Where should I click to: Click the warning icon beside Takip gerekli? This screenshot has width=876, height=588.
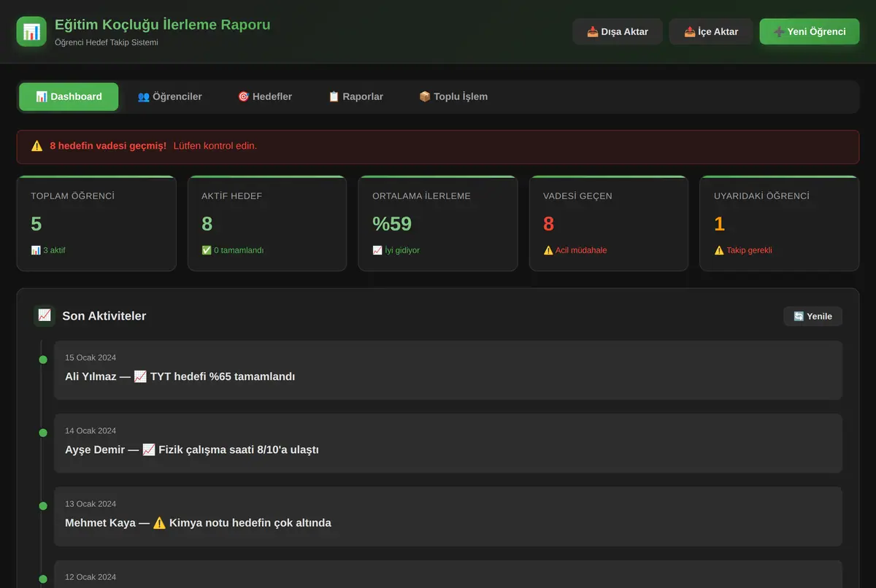pyautogui.click(x=719, y=250)
